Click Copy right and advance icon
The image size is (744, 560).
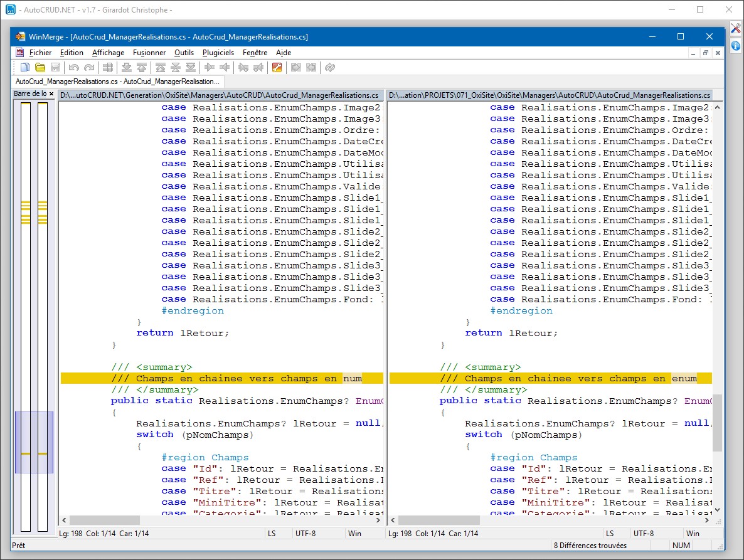point(243,67)
